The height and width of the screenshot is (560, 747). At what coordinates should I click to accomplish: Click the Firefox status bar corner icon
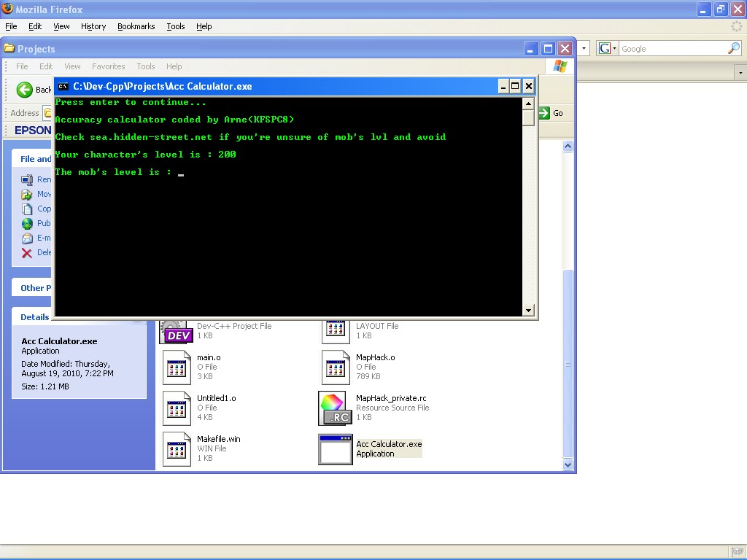pyautogui.click(x=737, y=551)
